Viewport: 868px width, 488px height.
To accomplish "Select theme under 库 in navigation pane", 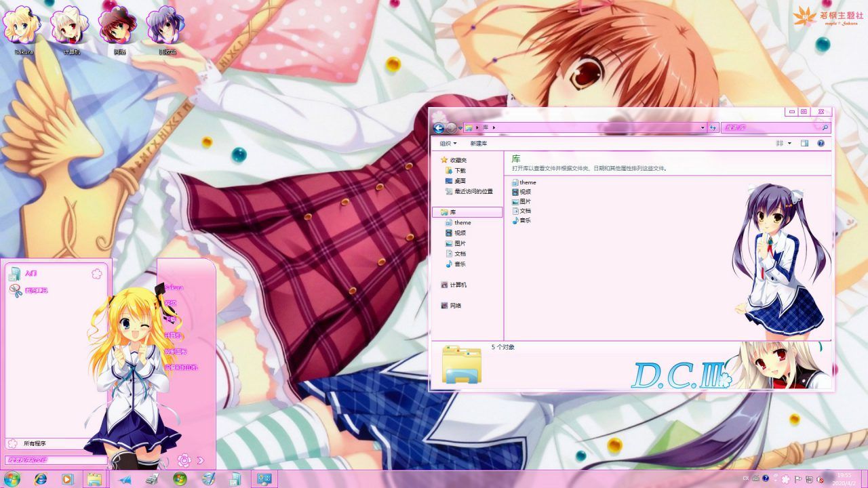I will click(458, 222).
